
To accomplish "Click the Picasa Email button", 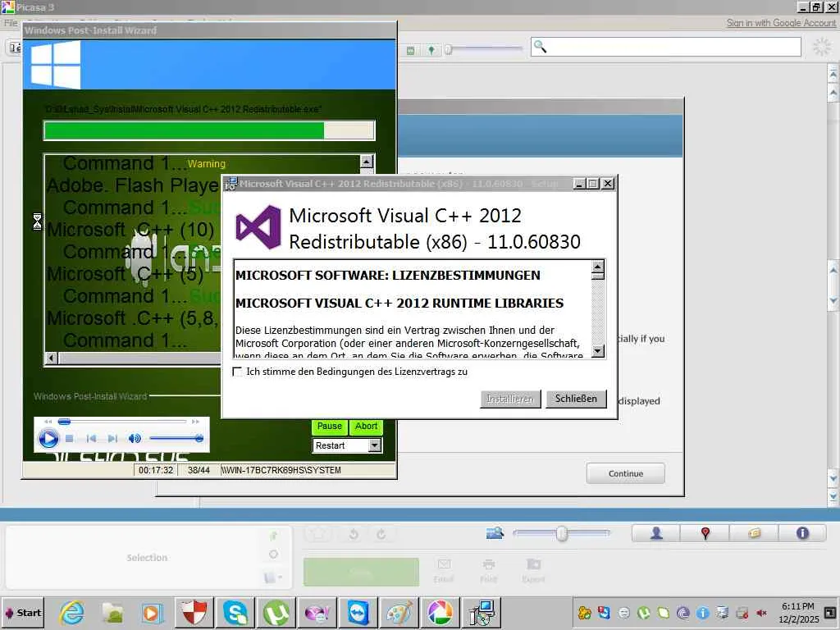I will (x=444, y=571).
